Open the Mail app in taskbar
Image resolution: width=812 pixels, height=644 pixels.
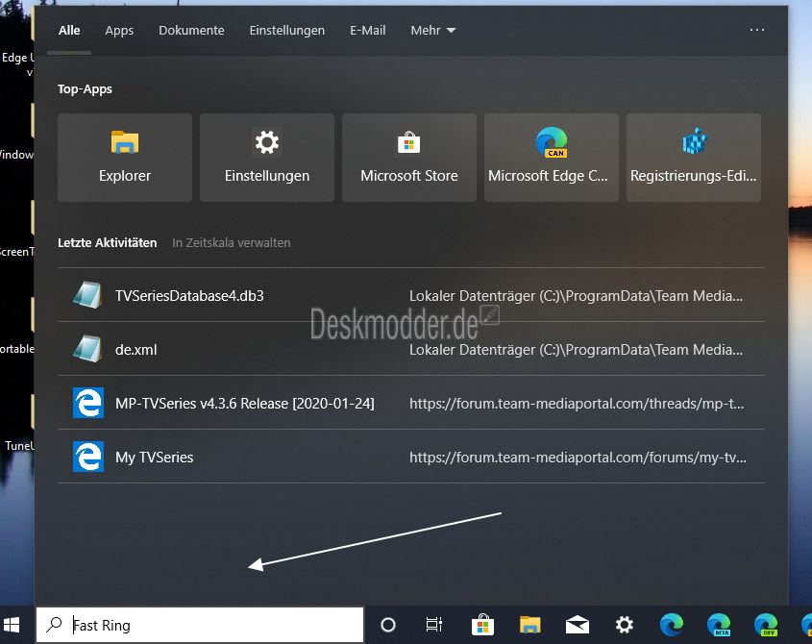click(578, 626)
